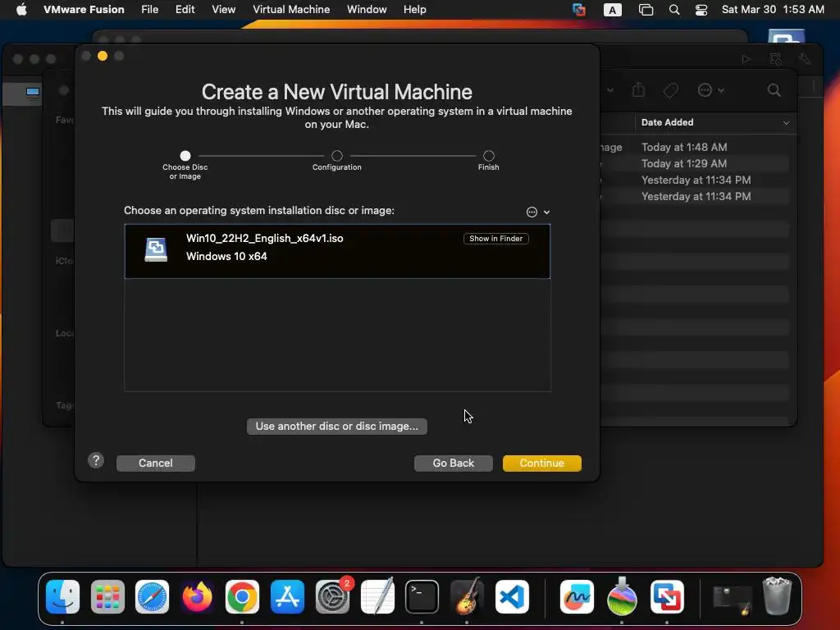The height and width of the screenshot is (630, 840).
Task: Open the File menu
Action: click(149, 10)
